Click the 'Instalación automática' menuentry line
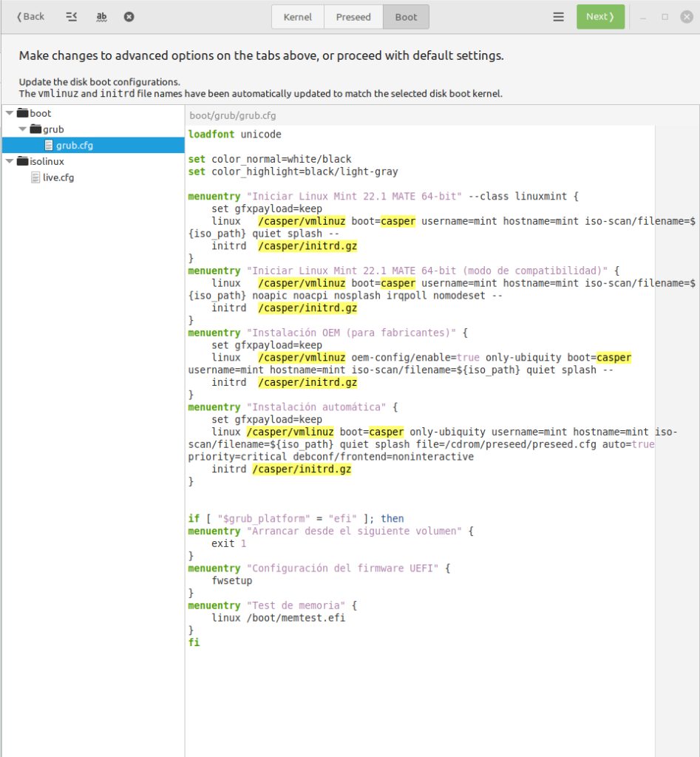Viewport: 700px width, 757px height. [293, 407]
